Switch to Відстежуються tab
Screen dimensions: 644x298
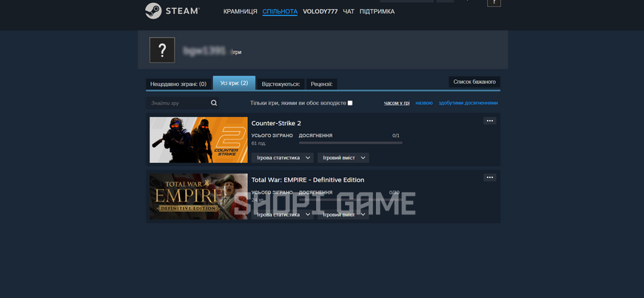tap(281, 84)
